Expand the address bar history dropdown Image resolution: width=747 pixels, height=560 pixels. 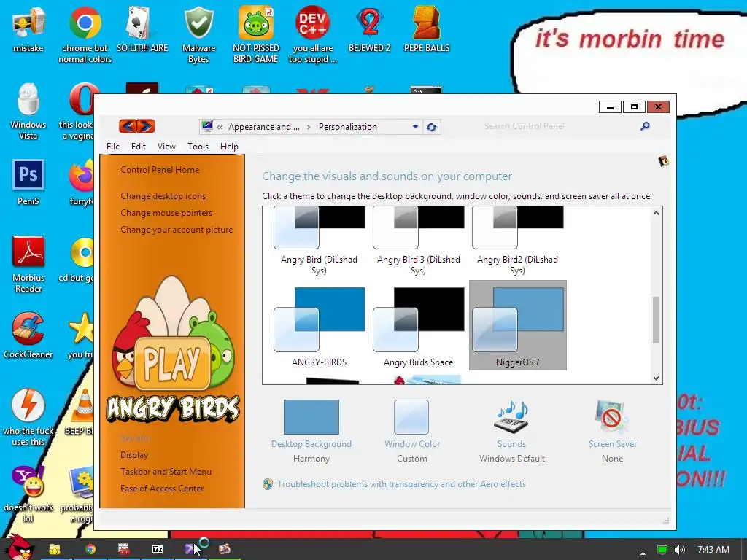[x=415, y=127]
